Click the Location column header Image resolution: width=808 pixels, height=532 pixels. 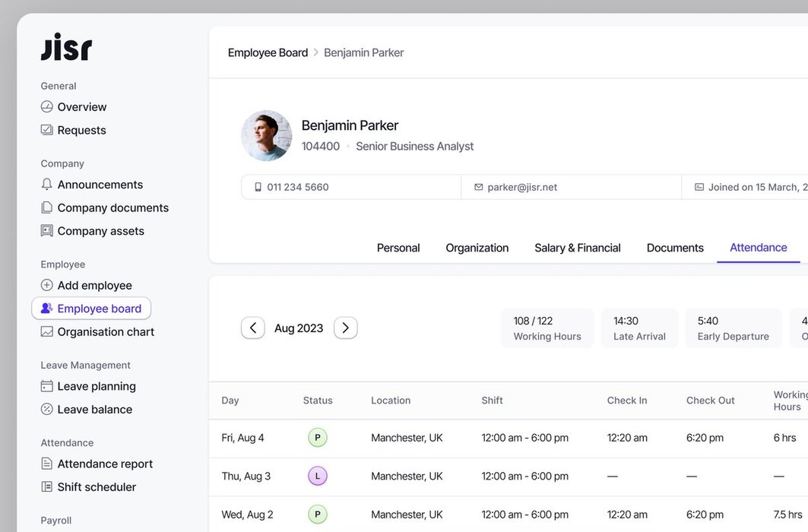[x=391, y=401]
